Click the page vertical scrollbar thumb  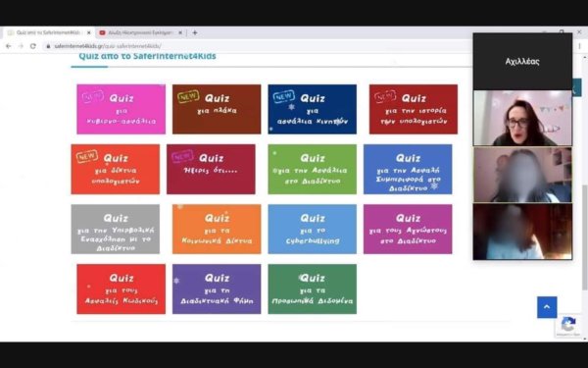point(584,237)
